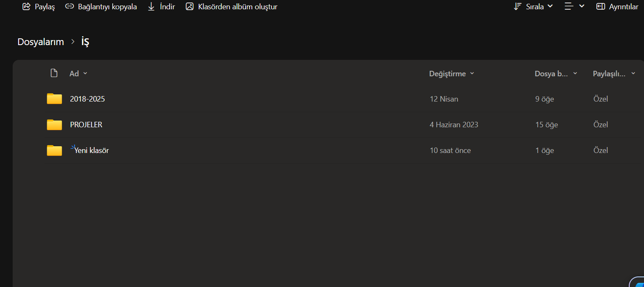Sort by the file type column icon
Screen dimensions: 644x287
[x=54, y=73]
